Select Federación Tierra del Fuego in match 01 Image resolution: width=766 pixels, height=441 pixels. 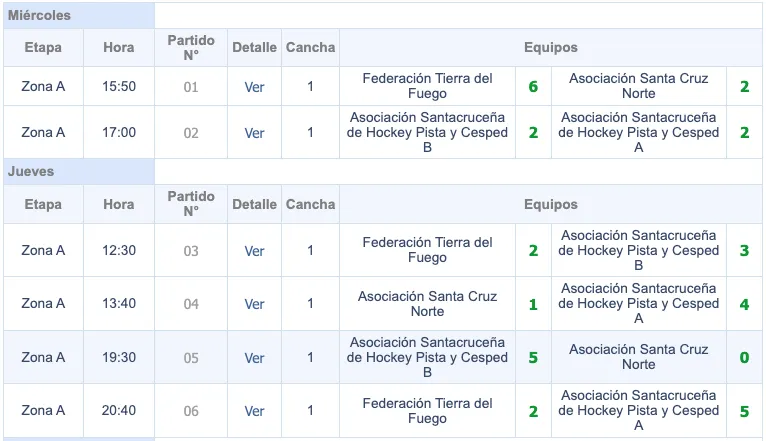click(427, 86)
